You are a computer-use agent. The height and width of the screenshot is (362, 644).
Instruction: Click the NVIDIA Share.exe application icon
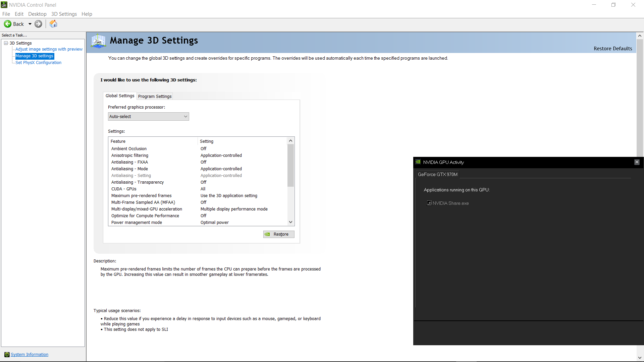429,203
